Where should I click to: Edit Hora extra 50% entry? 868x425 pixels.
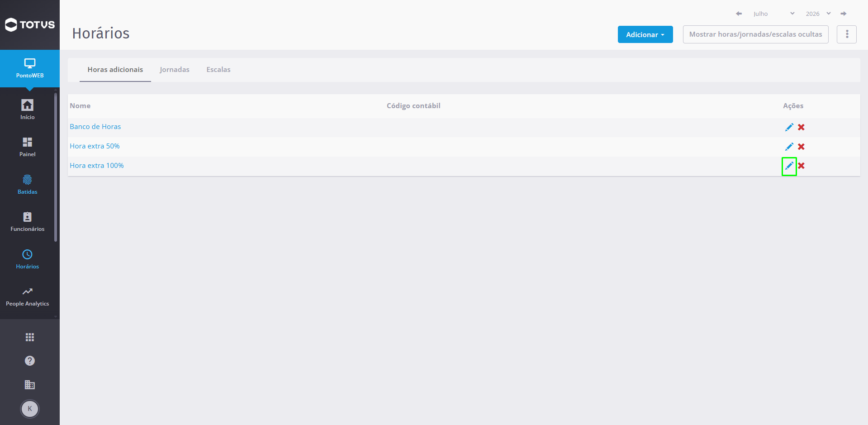click(789, 147)
